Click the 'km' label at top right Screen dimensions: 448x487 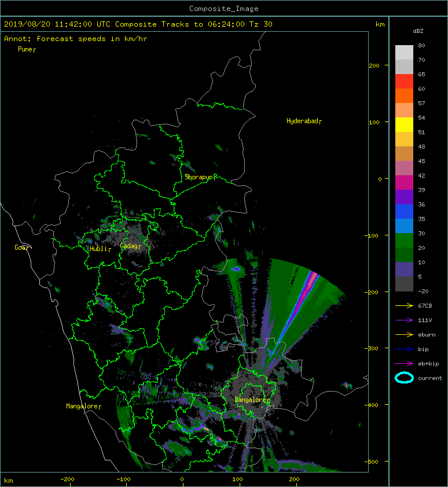click(380, 24)
